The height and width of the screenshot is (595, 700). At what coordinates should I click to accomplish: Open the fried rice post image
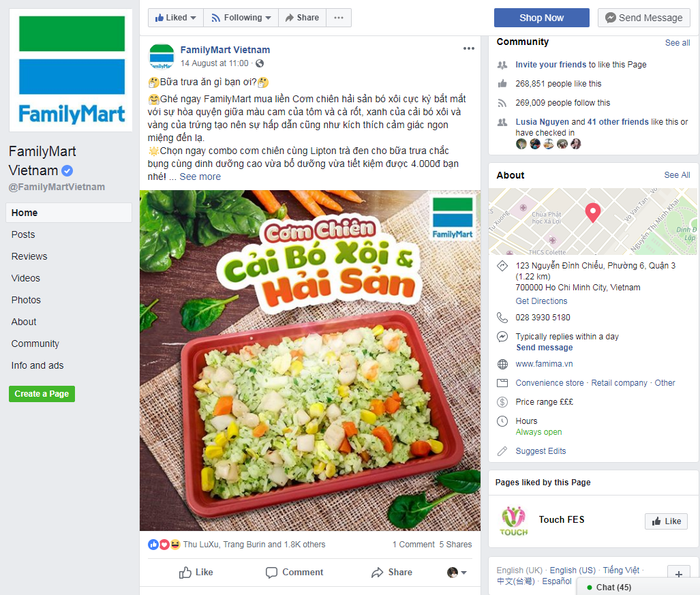coord(310,361)
